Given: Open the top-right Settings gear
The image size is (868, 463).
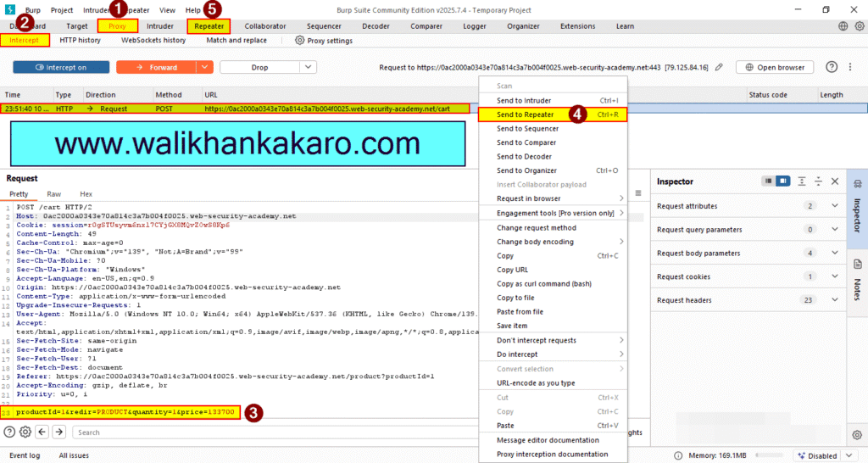Looking at the screenshot, I should (x=860, y=26).
